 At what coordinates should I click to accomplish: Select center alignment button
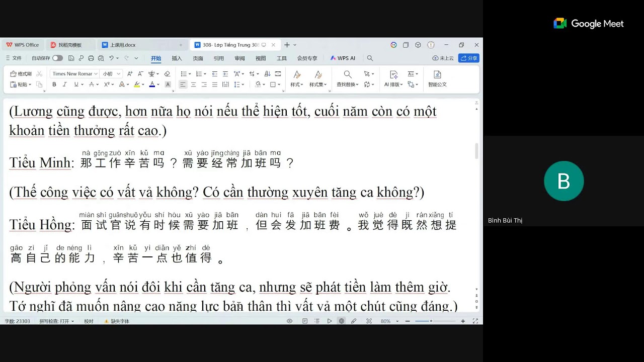(193, 84)
